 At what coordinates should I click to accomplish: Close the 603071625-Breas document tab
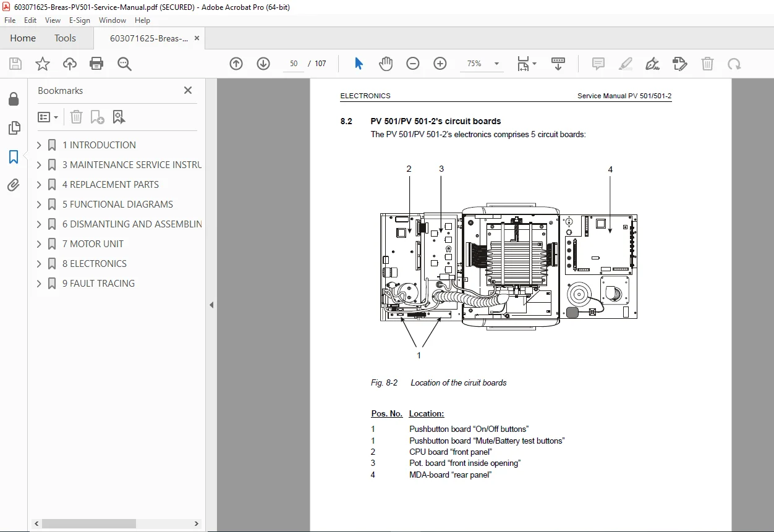(197, 38)
